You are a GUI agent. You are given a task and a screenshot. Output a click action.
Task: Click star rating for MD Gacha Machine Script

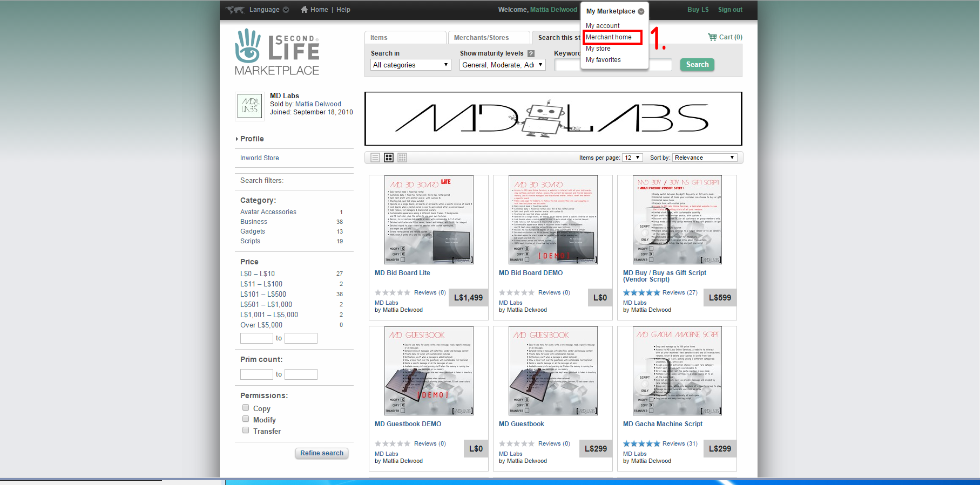pyautogui.click(x=641, y=443)
